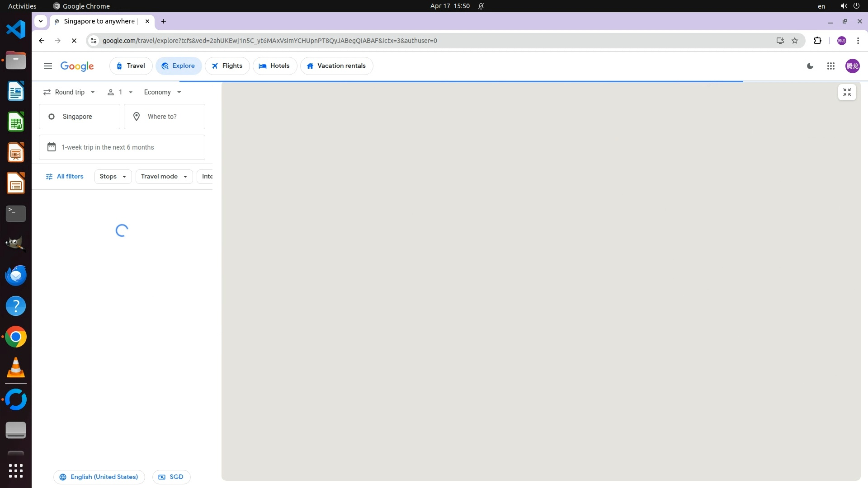The height and width of the screenshot is (488, 868).
Task: View site information icon in the address bar
Action: 93,41
